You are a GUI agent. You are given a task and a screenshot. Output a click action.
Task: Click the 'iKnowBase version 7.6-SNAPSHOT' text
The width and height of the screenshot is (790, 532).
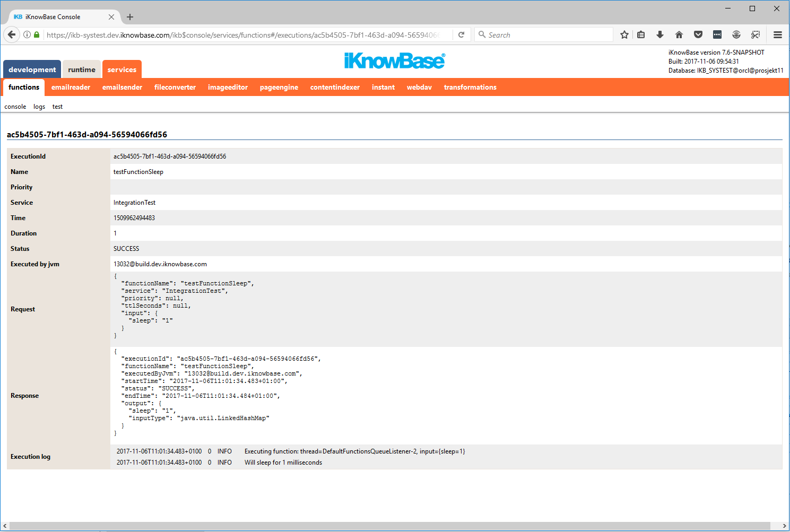[716, 53]
